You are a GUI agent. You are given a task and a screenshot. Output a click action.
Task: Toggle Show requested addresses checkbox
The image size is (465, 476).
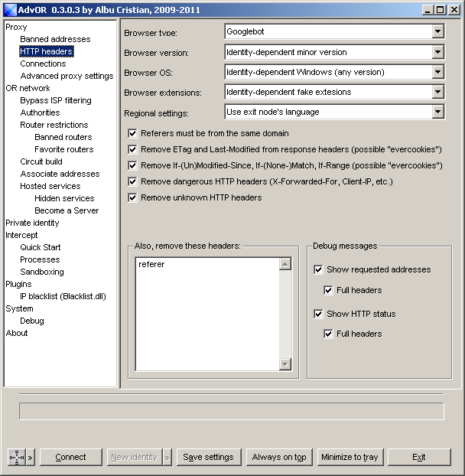click(x=318, y=269)
